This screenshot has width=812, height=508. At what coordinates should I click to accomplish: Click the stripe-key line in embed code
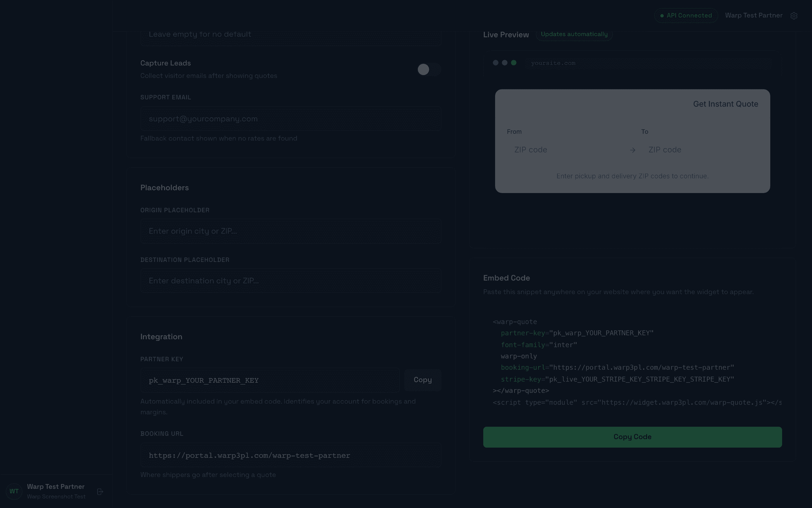pos(617,379)
